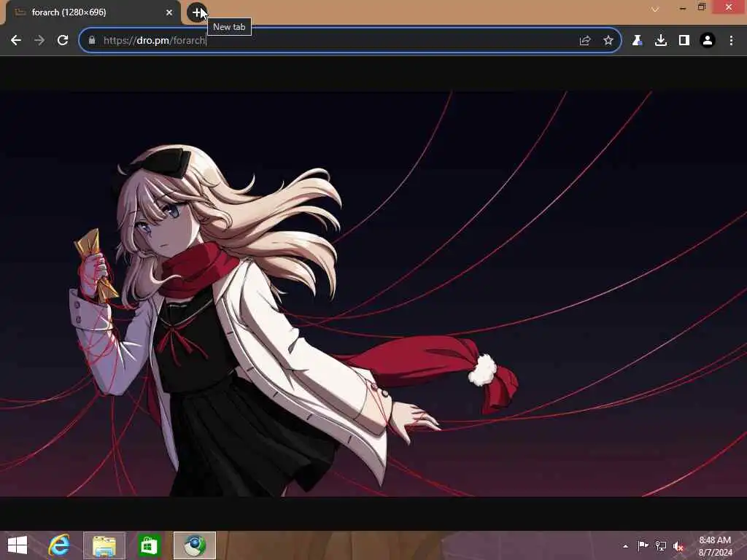Open the network tray icon

661,546
